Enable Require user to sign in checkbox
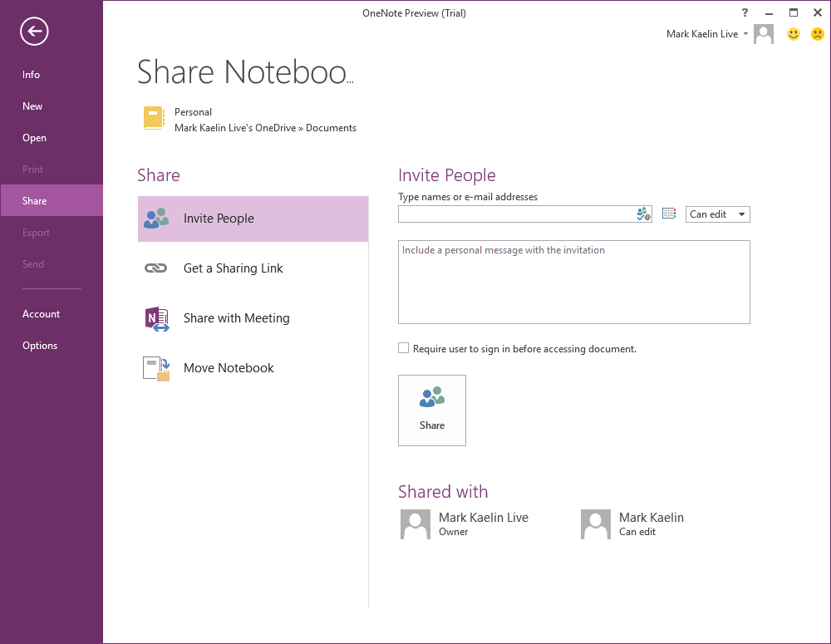Image resolution: width=831 pixels, height=644 pixels. (x=403, y=348)
